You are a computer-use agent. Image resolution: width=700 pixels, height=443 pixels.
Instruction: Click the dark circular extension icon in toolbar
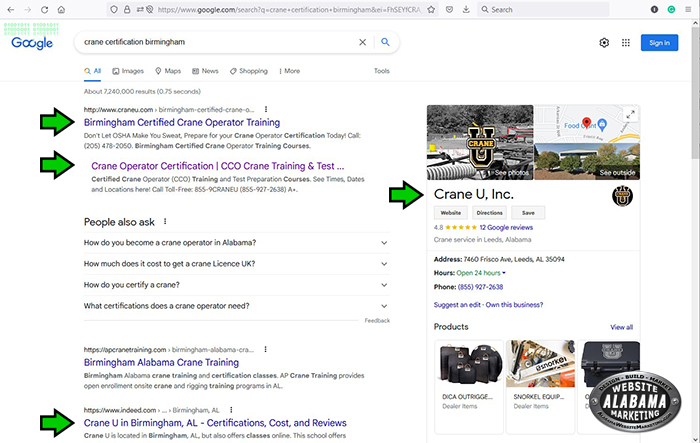pos(654,9)
